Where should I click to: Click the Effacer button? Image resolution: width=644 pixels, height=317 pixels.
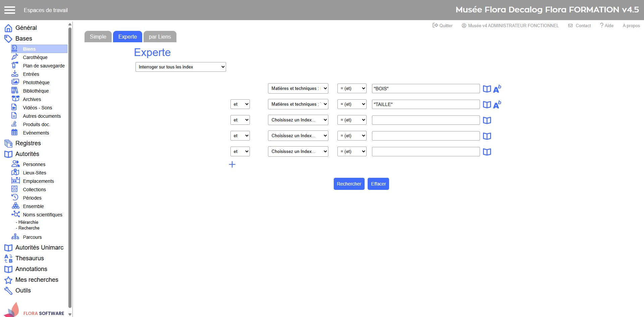pos(378,184)
